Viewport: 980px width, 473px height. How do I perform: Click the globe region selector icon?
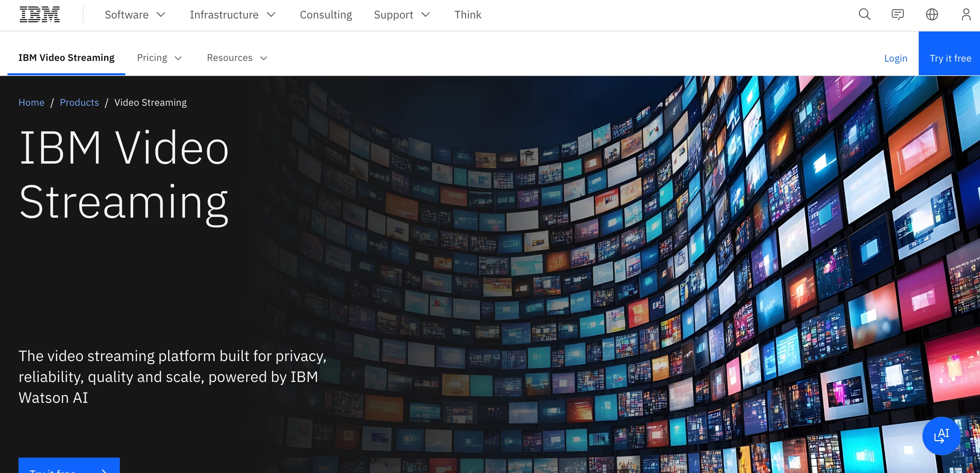click(932, 14)
